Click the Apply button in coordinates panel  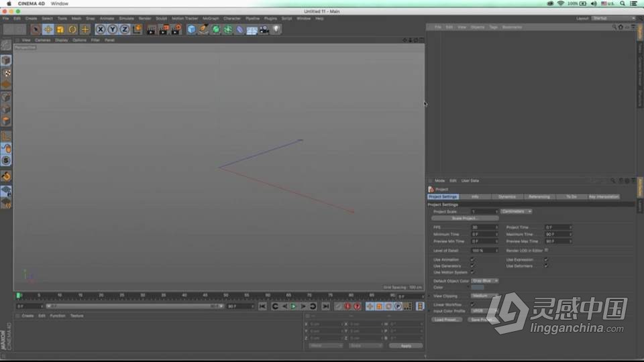coord(406,346)
